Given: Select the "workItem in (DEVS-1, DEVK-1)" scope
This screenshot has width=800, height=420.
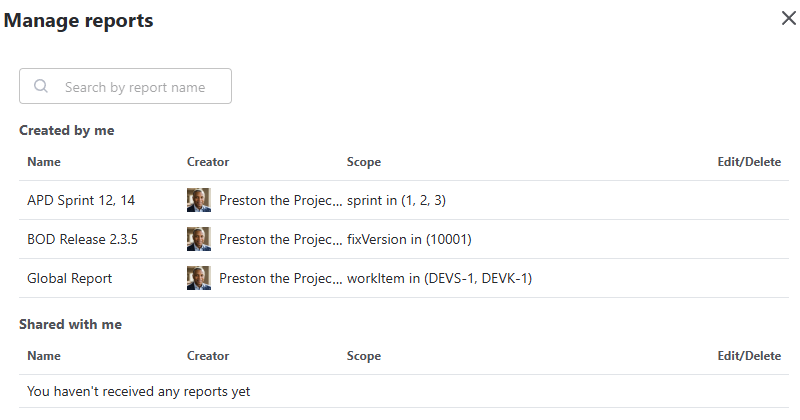Looking at the screenshot, I should 439,278.
